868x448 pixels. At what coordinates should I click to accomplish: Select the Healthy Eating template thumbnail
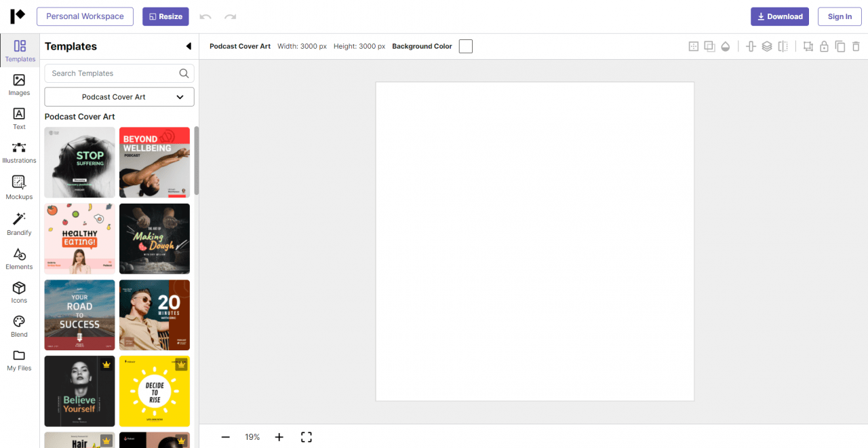click(80, 238)
